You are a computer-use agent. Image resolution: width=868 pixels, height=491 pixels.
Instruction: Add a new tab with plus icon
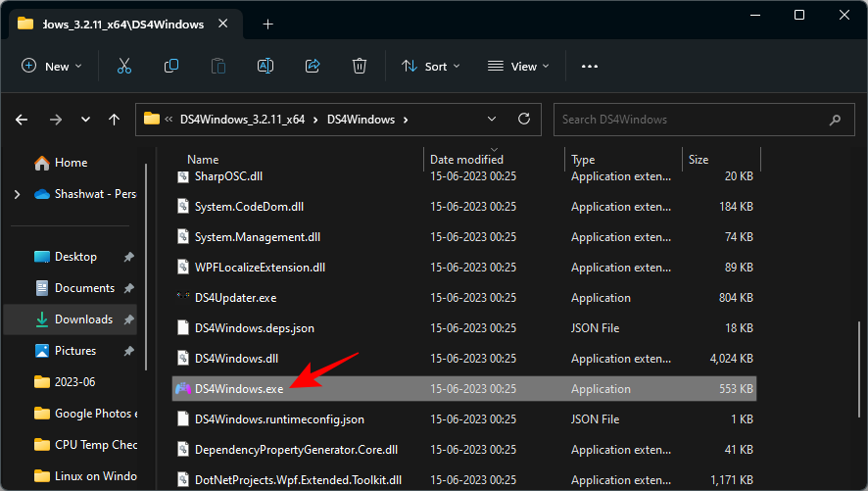click(267, 25)
